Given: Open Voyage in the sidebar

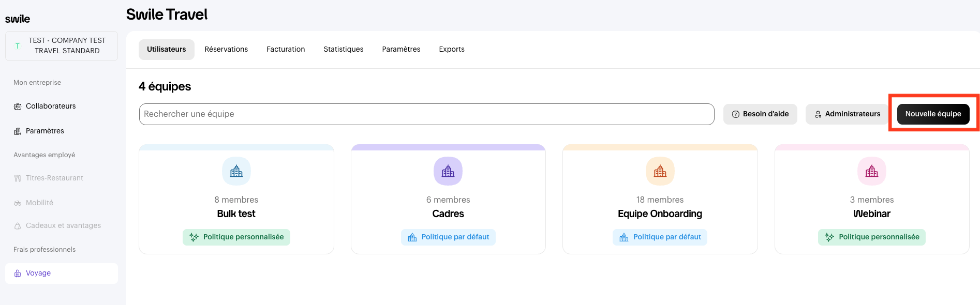Looking at the screenshot, I should point(38,273).
